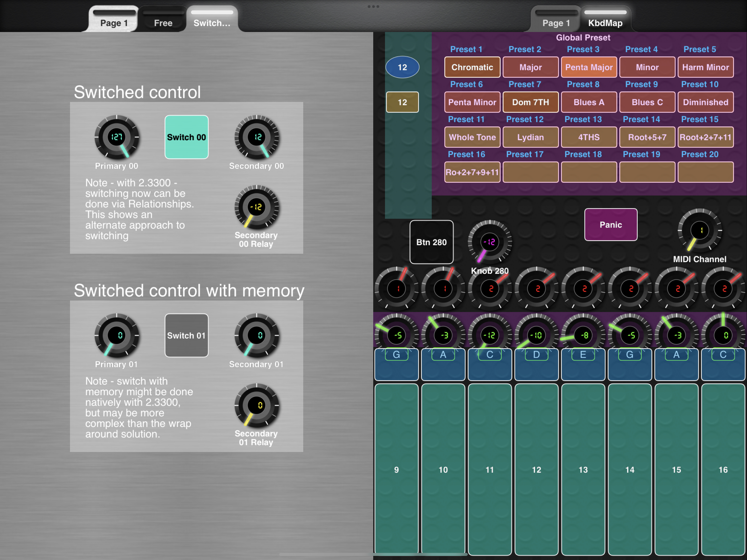The height and width of the screenshot is (560, 747).
Task: Click the Secondary 00 knob
Action: pyautogui.click(x=257, y=137)
